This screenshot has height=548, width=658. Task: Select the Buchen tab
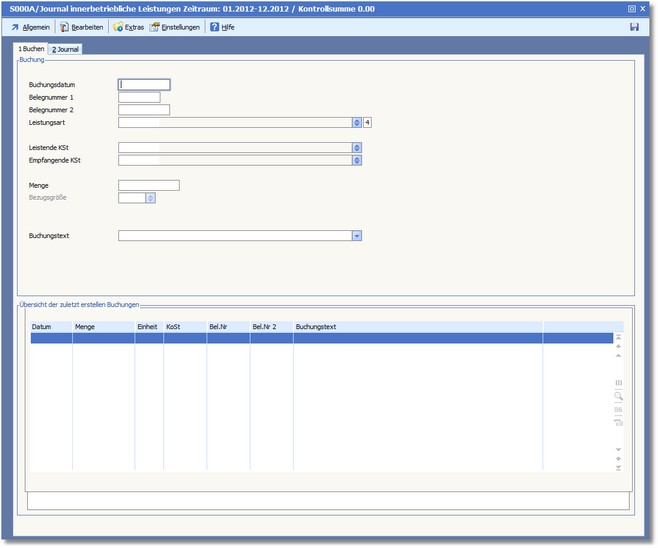[31, 48]
